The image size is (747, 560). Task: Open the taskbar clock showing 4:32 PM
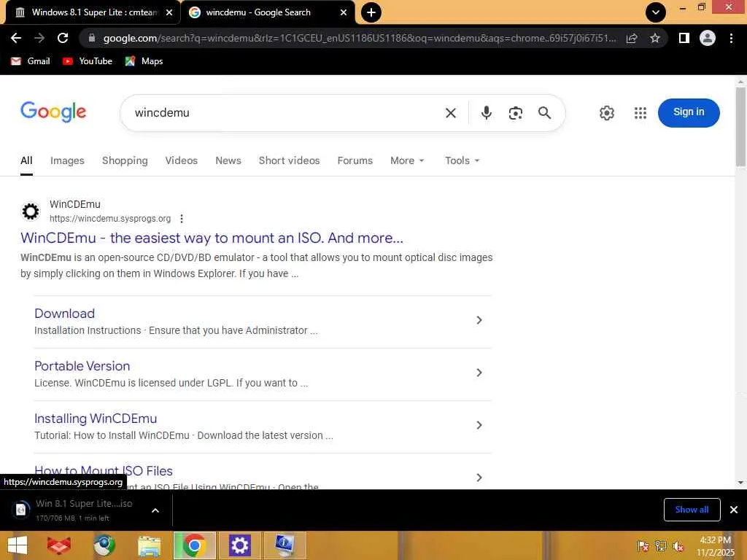click(x=716, y=545)
